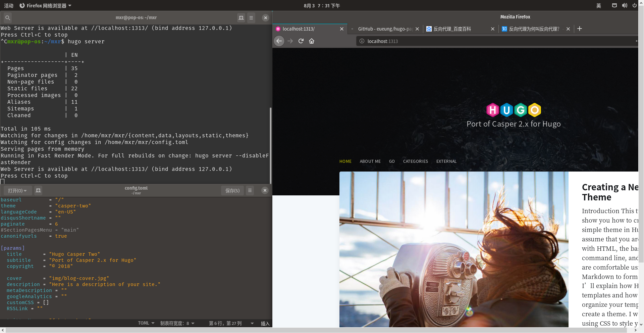Open gedit hamburger menu
644x333 pixels.
pyautogui.click(x=250, y=191)
